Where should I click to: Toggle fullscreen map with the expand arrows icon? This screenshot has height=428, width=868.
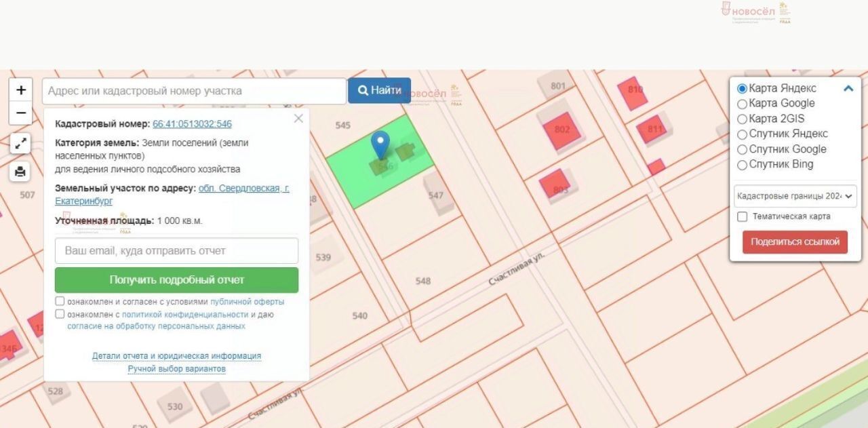(x=20, y=143)
